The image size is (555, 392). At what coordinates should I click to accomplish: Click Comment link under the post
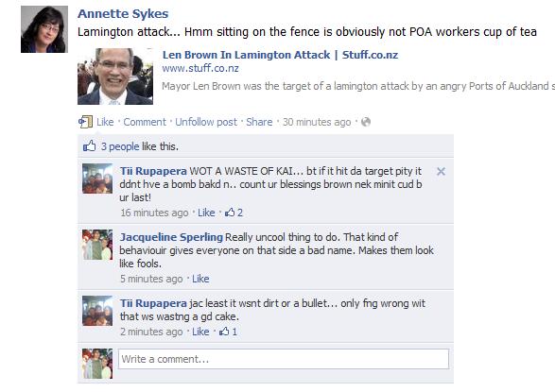(x=145, y=122)
